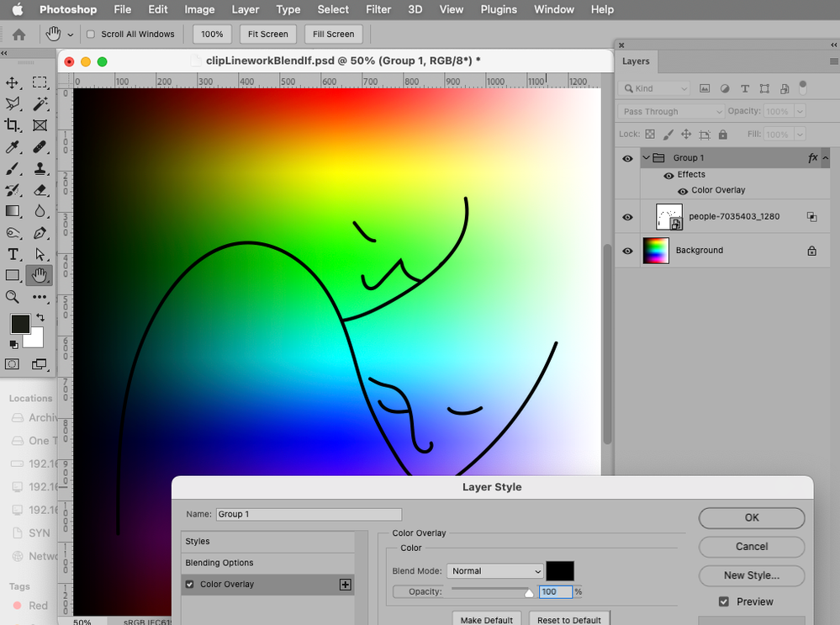This screenshot has width=840, height=625.
Task: Collapse the Group 1 folder
Action: [646, 158]
